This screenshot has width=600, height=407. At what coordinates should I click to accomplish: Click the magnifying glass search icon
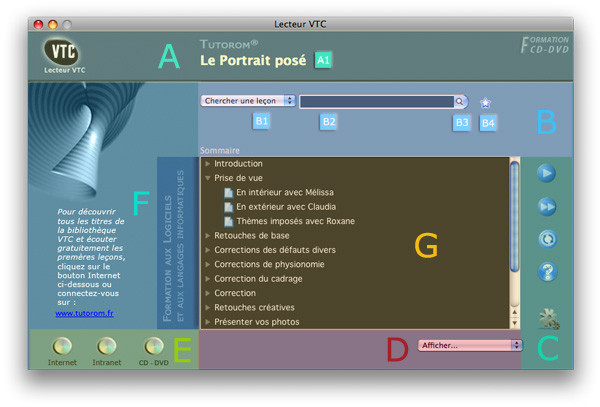[x=460, y=101]
